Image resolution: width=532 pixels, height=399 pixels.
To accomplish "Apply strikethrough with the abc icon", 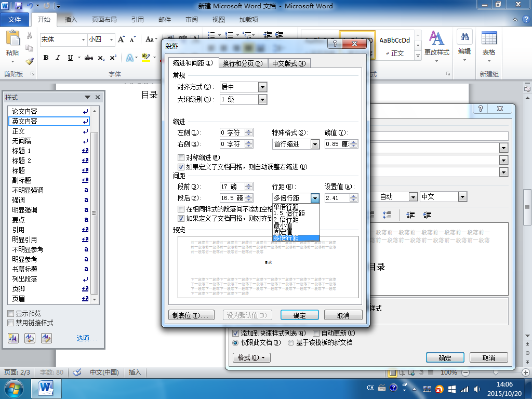I will click(x=88, y=58).
